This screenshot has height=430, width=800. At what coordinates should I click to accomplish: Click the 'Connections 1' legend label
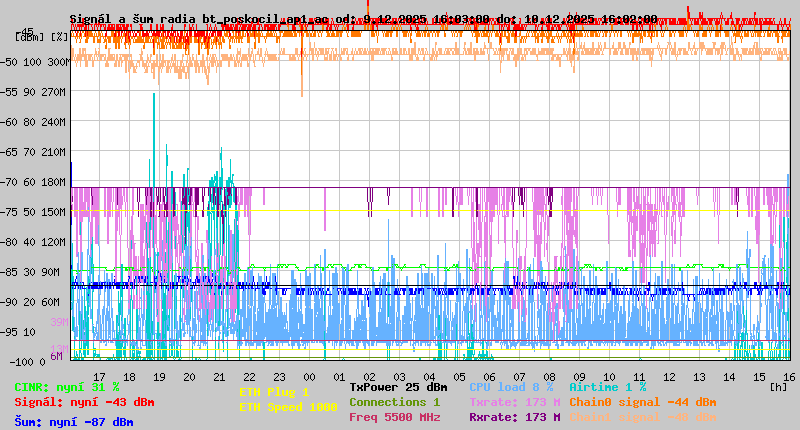click(394, 402)
